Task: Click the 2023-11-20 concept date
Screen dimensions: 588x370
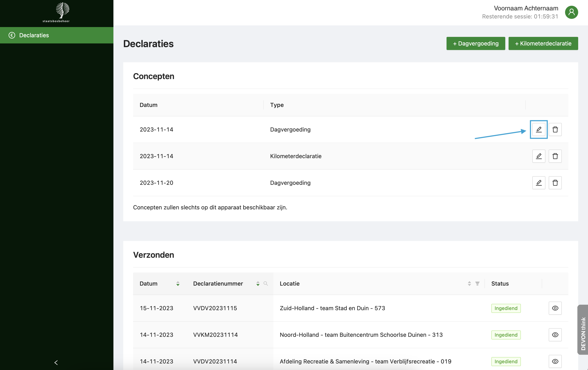Action: point(156,183)
